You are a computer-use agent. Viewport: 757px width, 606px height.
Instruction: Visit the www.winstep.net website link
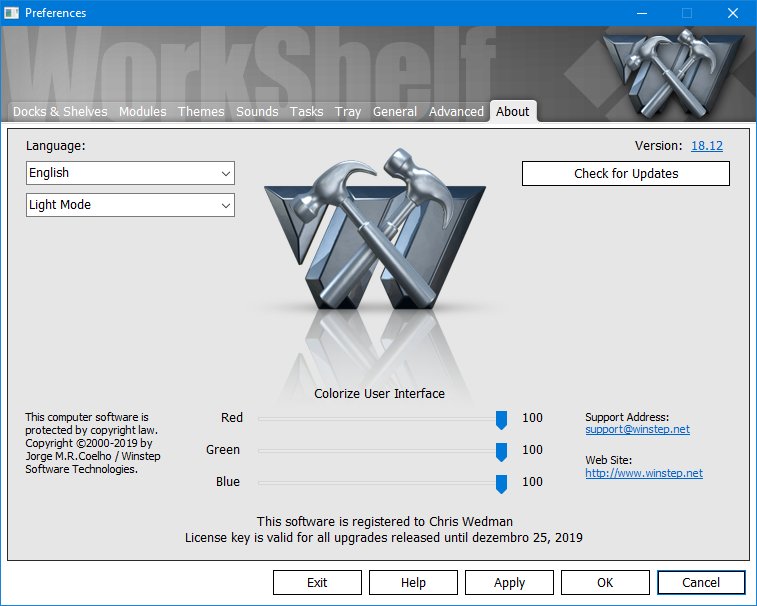(x=643, y=473)
